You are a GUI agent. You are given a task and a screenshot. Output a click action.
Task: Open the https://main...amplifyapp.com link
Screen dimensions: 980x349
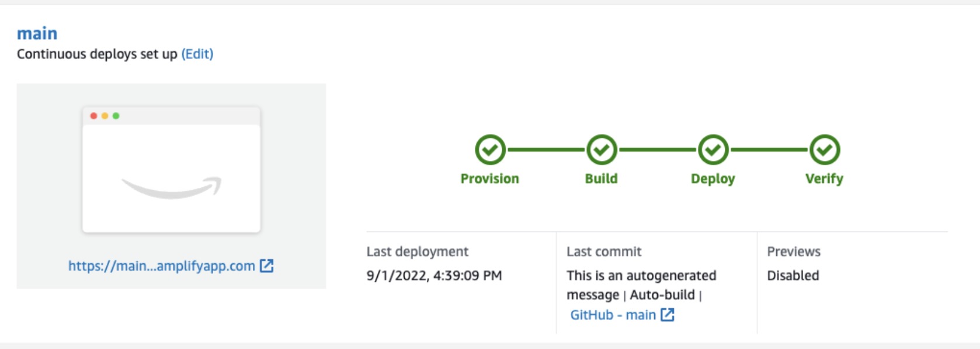click(161, 266)
